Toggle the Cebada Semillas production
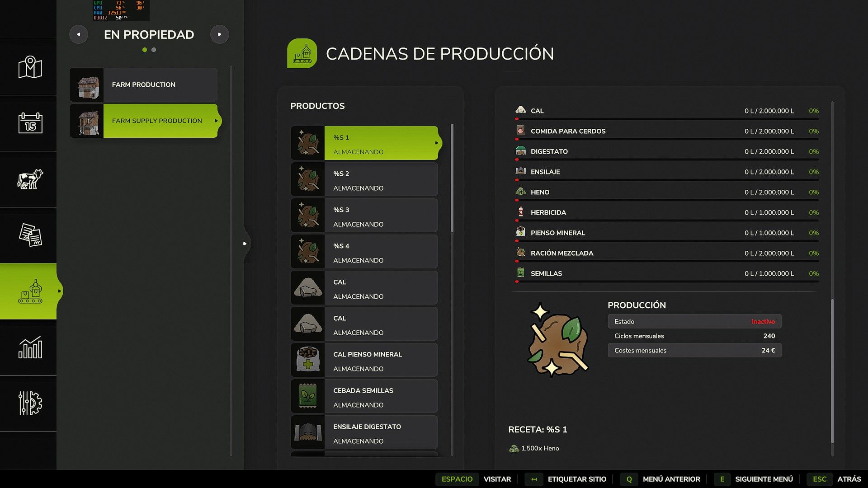The height and width of the screenshot is (488, 868). pos(364,397)
